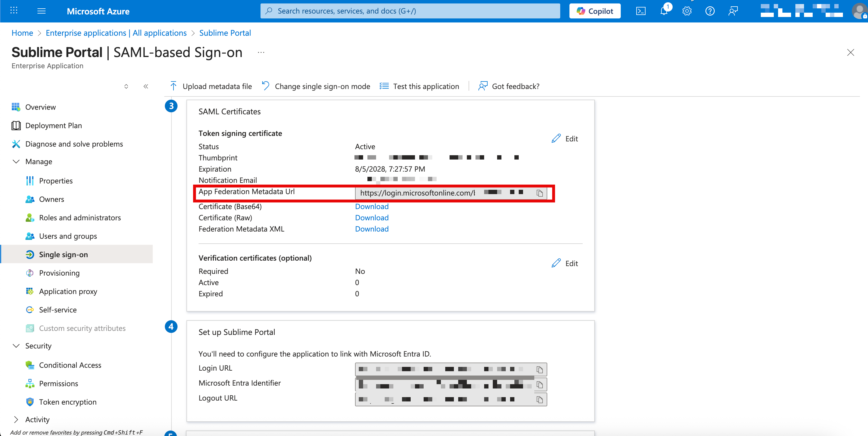The height and width of the screenshot is (436, 868).
Task: Collapse the Security section
Action: click(x=16, y=346)
